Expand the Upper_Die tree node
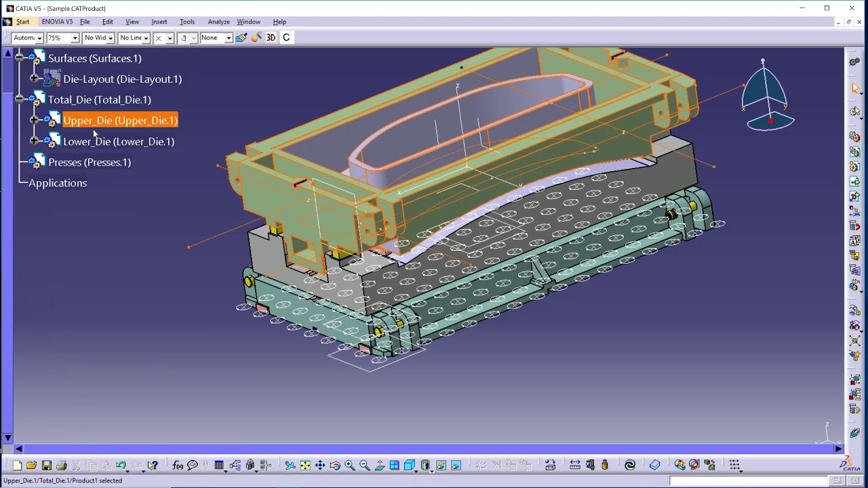 point(35,120)
